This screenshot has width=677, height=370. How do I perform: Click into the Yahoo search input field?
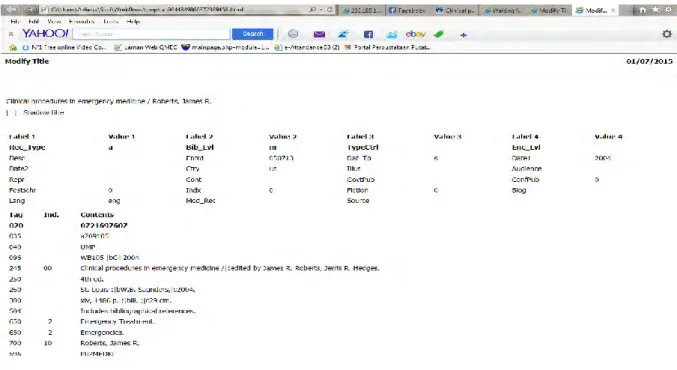click(x=151, y=34)
